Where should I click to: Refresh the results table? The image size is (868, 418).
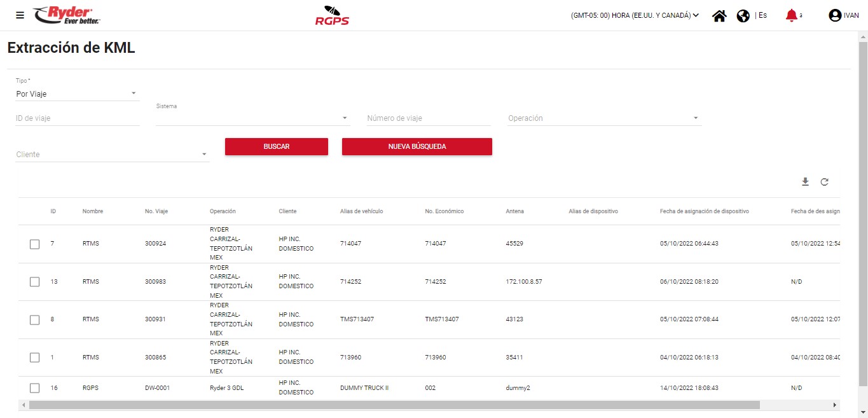pos(824,182)
